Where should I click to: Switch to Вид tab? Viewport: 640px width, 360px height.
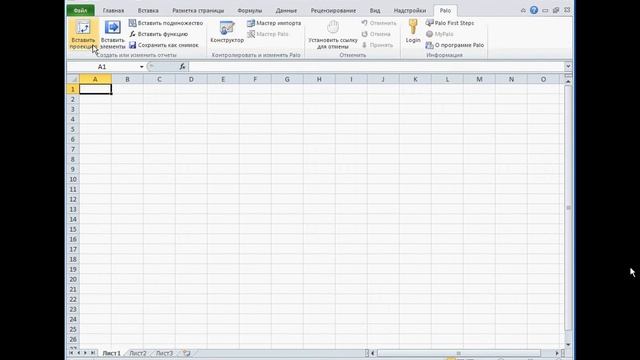(x=375, y=11)
